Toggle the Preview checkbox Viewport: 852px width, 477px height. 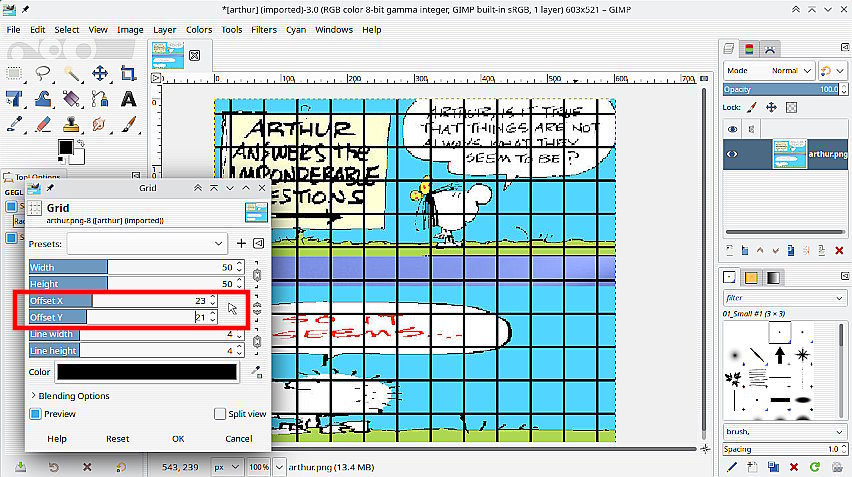(x=35, y=414)
